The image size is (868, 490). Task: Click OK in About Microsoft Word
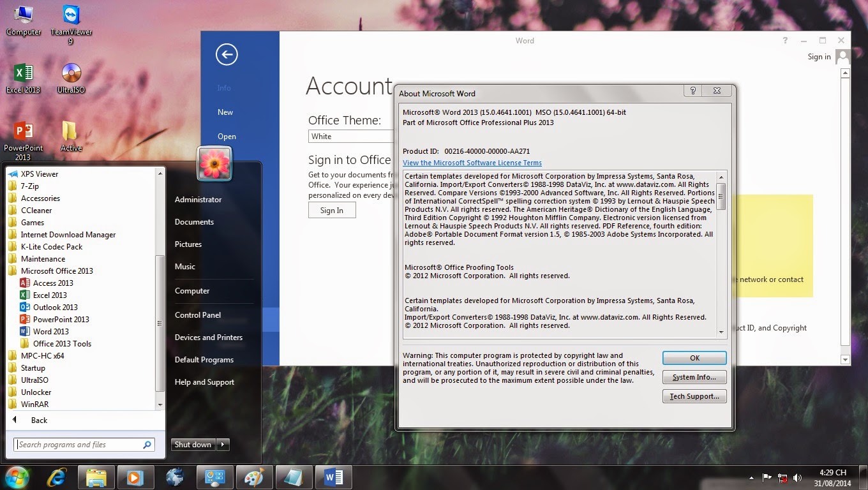pyautogui.click(x=694, y=358)
